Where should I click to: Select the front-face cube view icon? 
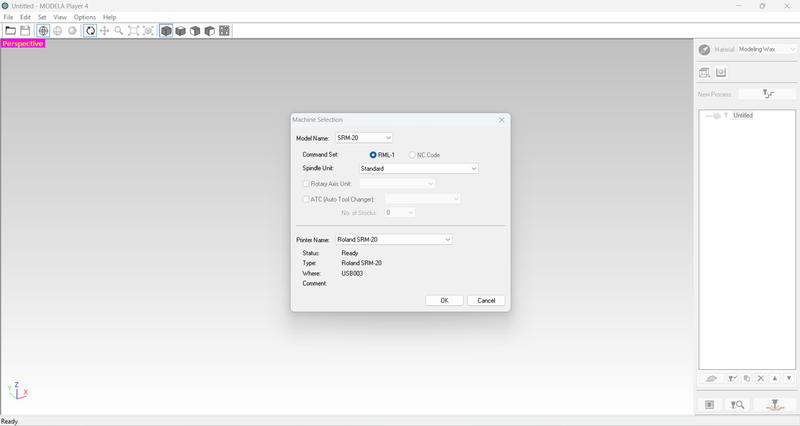pos(195,31)
